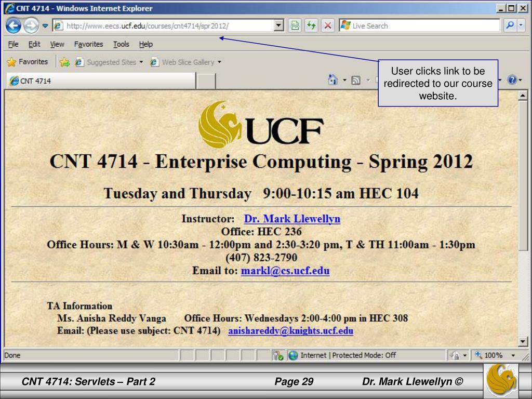Click the Internet zone globe icon
The height and width of the screenshot is (399, 532).
pyautogui.click(x=293, y=355)
